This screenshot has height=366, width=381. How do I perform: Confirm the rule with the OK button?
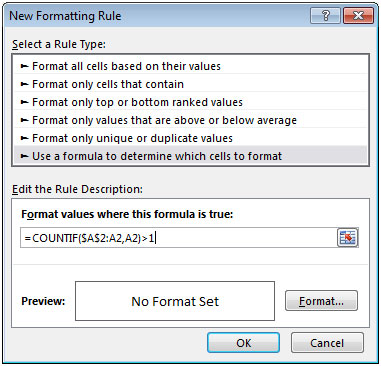click(x=243, y=343)
